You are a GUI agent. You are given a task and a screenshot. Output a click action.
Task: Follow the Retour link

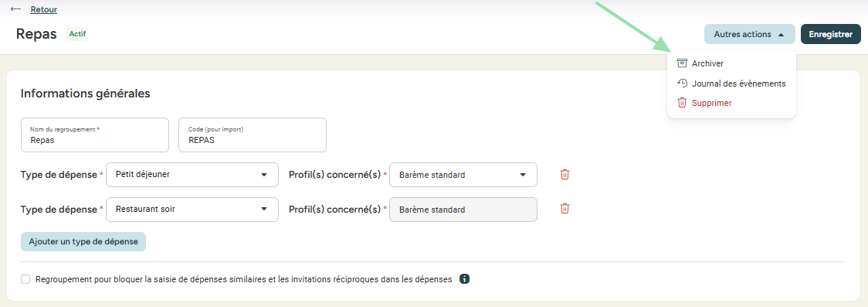(44, 9)
